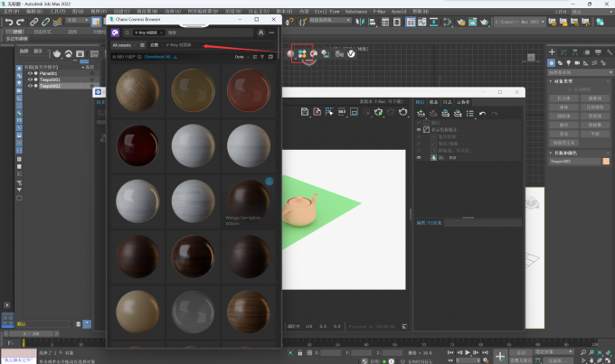This screenshot has height=364, width=615.
Task: Click the Auto Key button
Action: (x=520, y=352)
